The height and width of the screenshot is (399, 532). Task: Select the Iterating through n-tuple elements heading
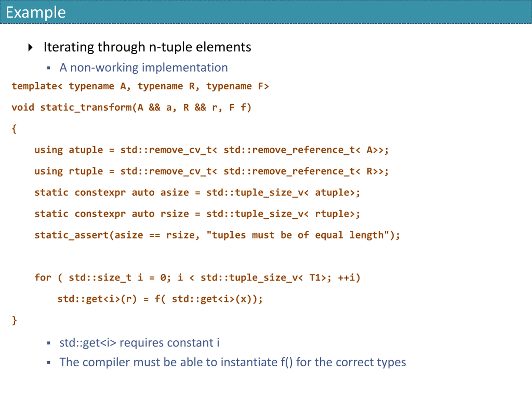tap(147, 47)
